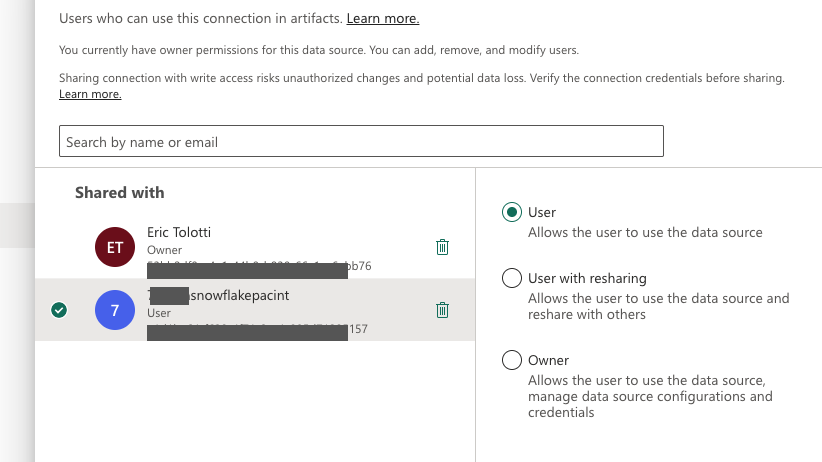
Task: Select the Owner permission radio button
Action: coord(512,360)
